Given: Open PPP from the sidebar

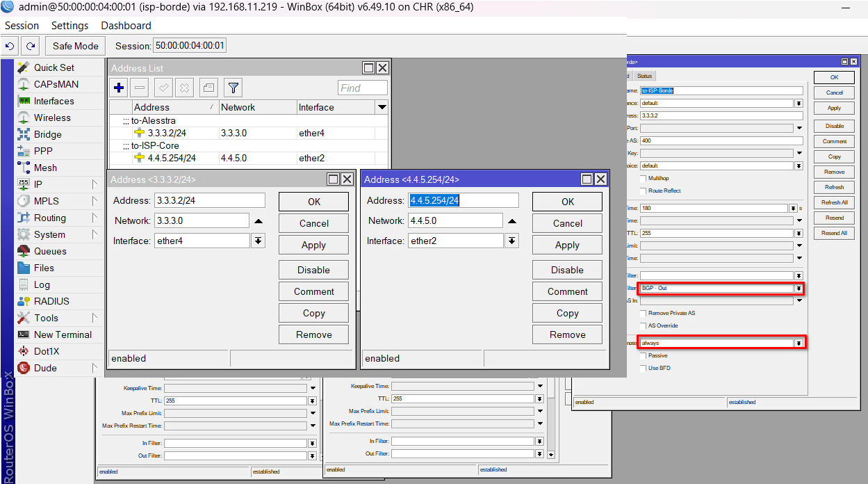Looking at the screenshot, I should point(43,151).
